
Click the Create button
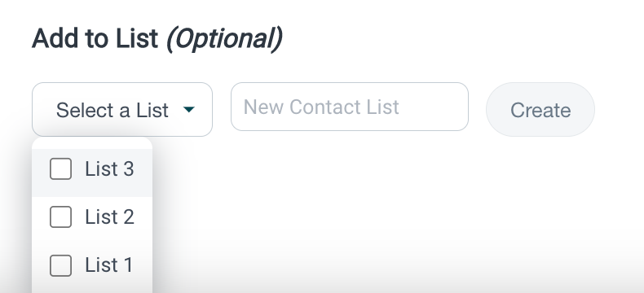[x=540, y=109]
